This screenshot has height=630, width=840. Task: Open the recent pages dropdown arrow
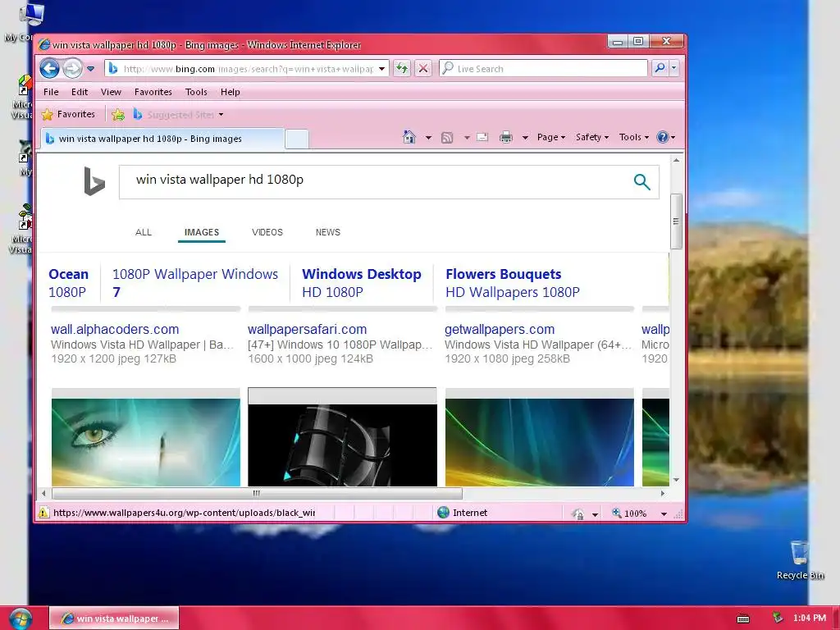pos(90,69)
